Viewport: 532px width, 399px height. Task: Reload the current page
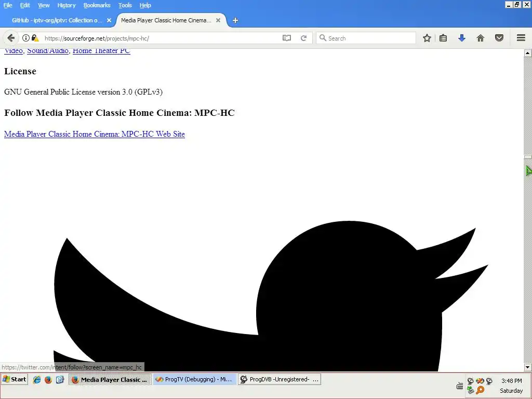pyautogui.click(x=303, y=38)
